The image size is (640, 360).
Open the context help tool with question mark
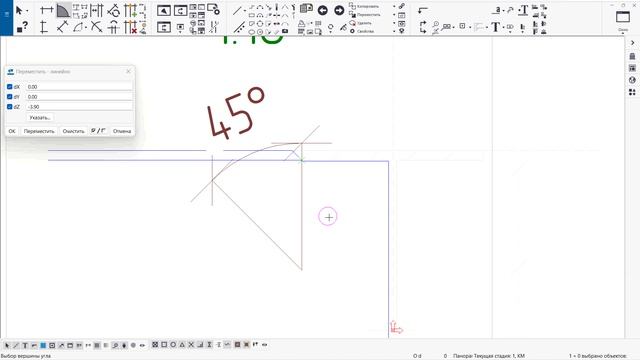(x=22, y=27)
